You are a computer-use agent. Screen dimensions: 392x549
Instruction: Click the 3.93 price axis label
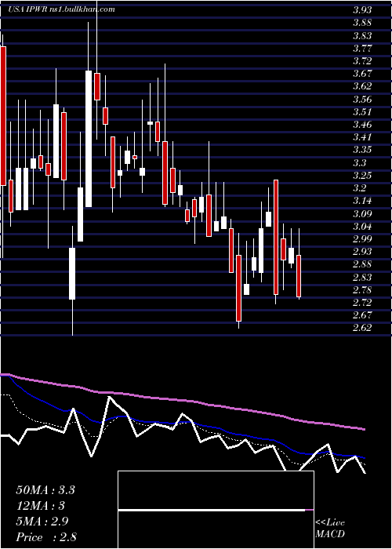click(362, 10)
